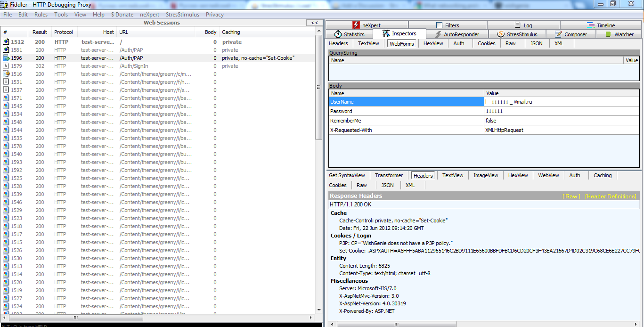Select the Set-Cookie .ASPXAUTH header line

point(489,251)
